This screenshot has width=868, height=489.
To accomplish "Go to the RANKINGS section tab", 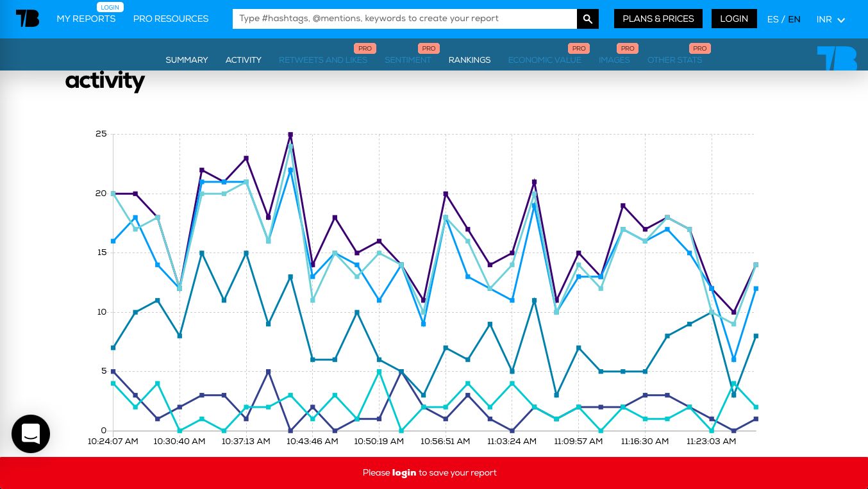I will pos(469,60).
